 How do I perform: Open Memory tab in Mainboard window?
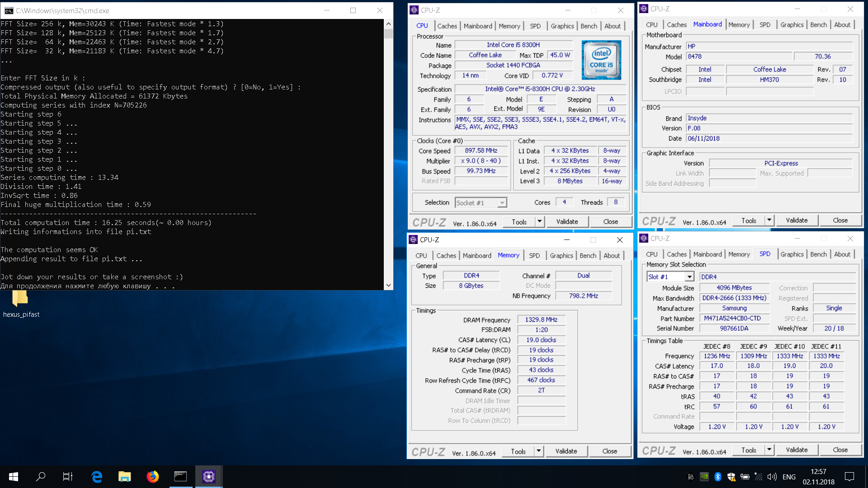pyautogui.click(x=739, y=25)
